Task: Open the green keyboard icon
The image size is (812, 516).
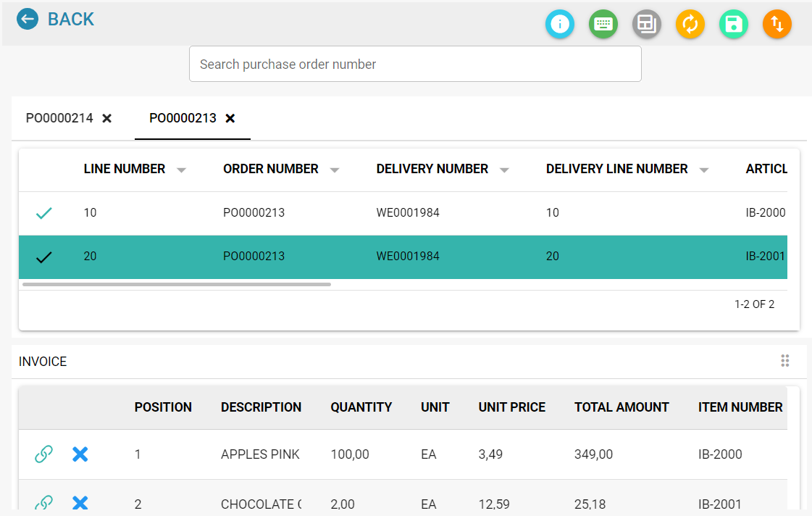Action: 603,24
